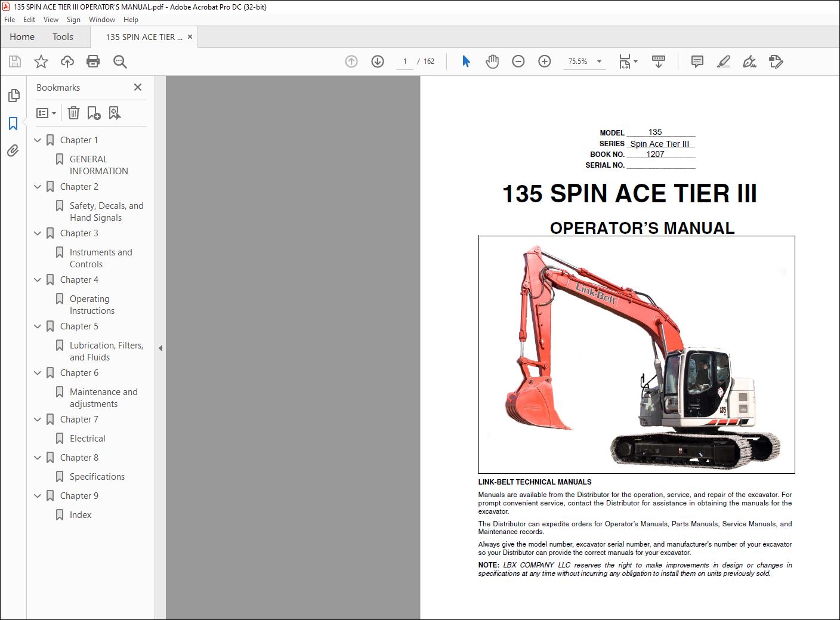The width and height of the screenshot is (840, 620).
Task: Close the 135 SPIN ACE TIER tab
Action: click(x=190, y=37)
